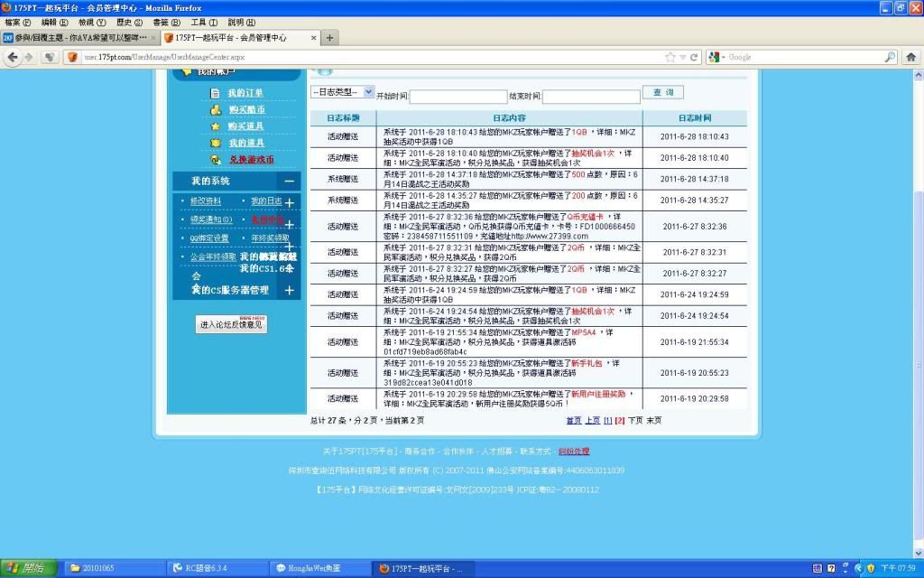This screenshot has height=578, width=924.
Task: Click the browser address bar URL
Action: 164,57
